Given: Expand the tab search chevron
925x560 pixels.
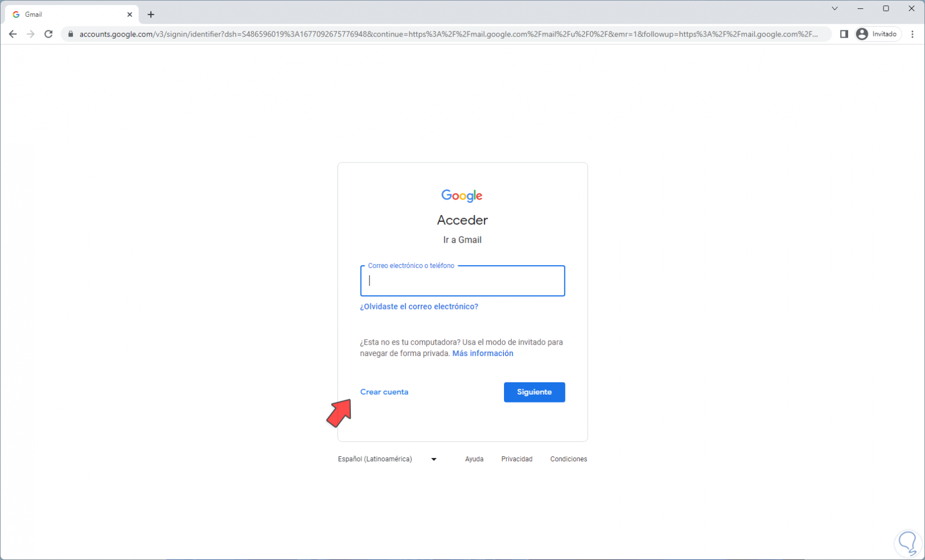Looking at the screenshot, I should tap(835, 8).
